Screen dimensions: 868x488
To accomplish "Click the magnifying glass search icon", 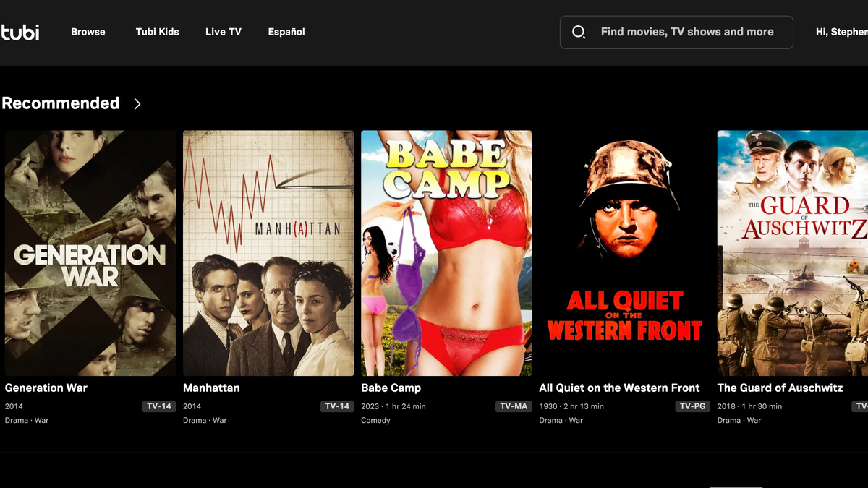I will tap(579, 32).
